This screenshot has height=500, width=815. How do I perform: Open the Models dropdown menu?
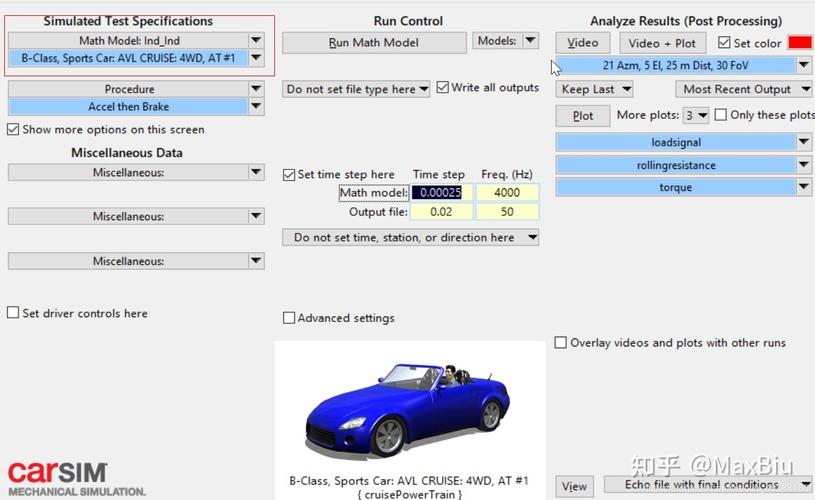(505, 41)
